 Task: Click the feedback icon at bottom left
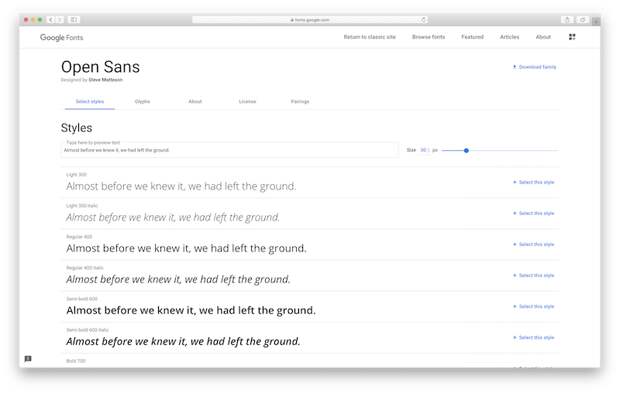[28, 359]
